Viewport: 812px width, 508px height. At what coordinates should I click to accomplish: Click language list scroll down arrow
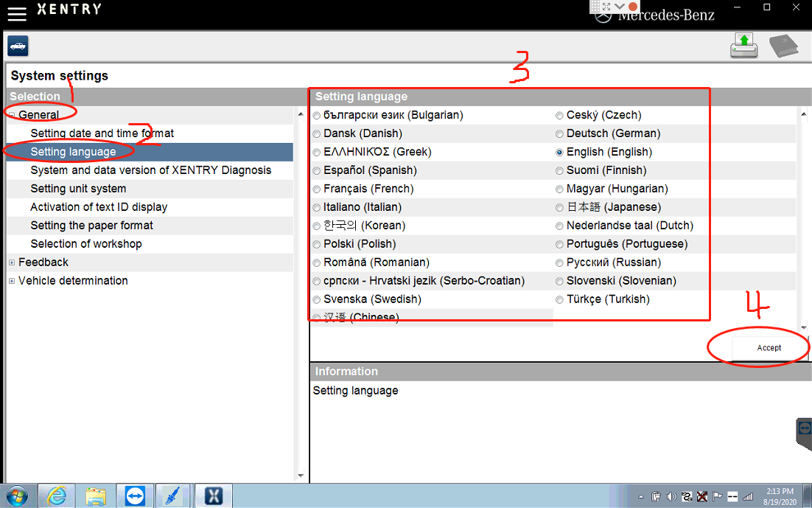coord(804,327)
